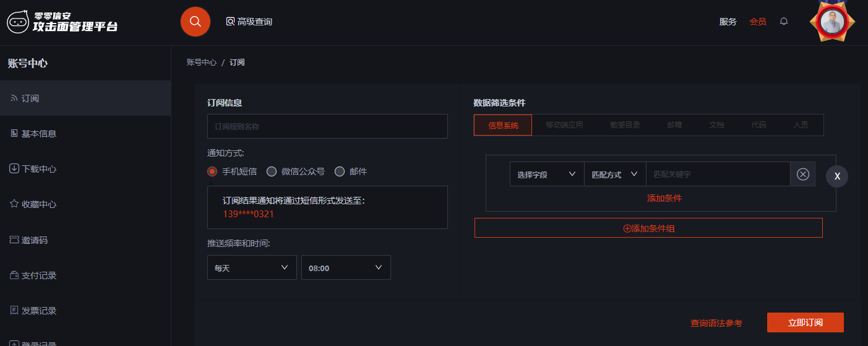Click the orange search icon button
The image size is (868, 346).
pyautogui.click(x=196, y=22)
